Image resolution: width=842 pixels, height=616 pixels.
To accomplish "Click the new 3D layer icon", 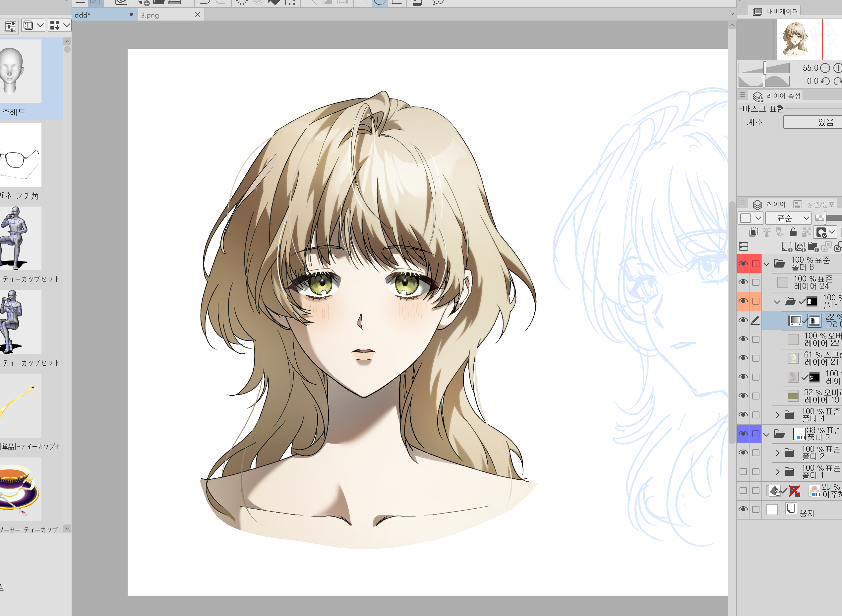I will 800,247.
